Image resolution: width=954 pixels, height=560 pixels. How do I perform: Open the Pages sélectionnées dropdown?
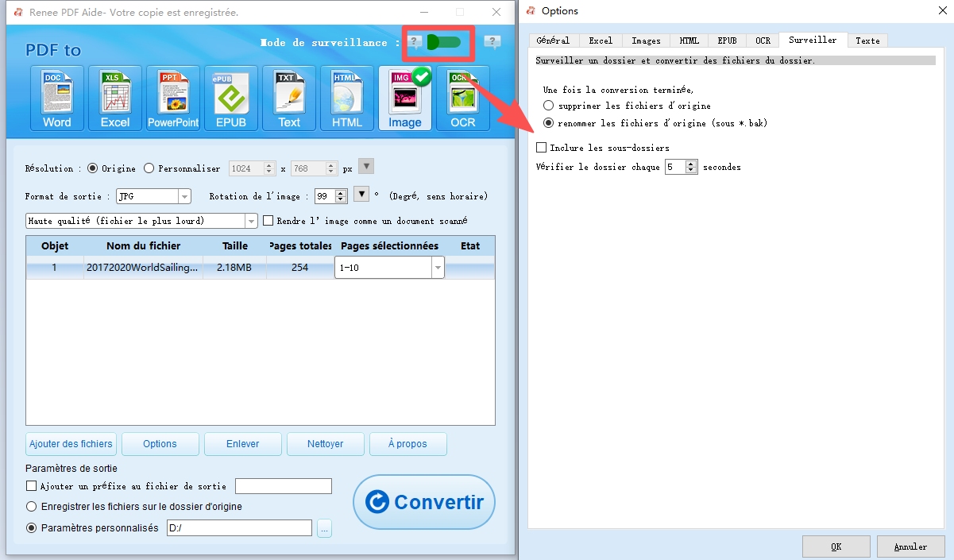437,267
